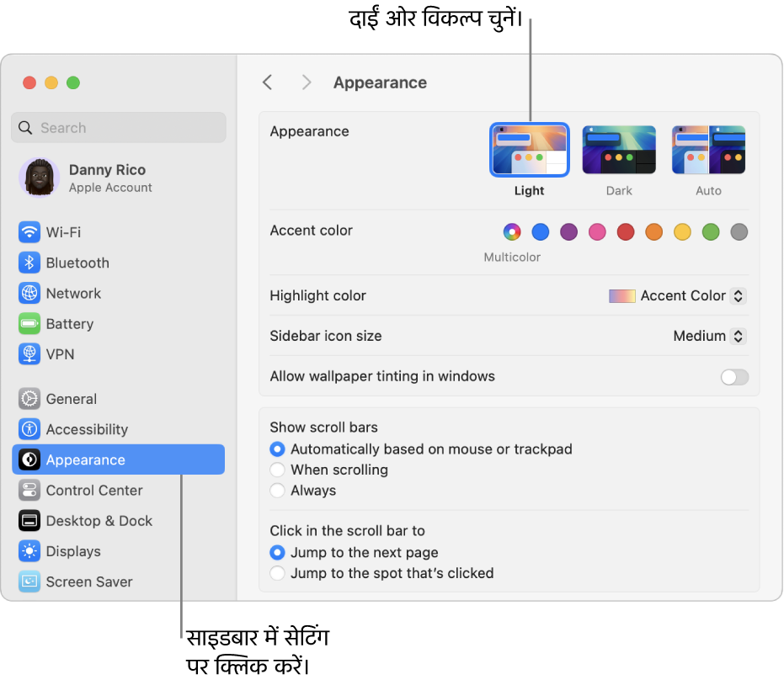Viewport: 784px width, 685px height.
Task: Toggle Allow wallpaper tinting in windows
Action: pos(734,377)
